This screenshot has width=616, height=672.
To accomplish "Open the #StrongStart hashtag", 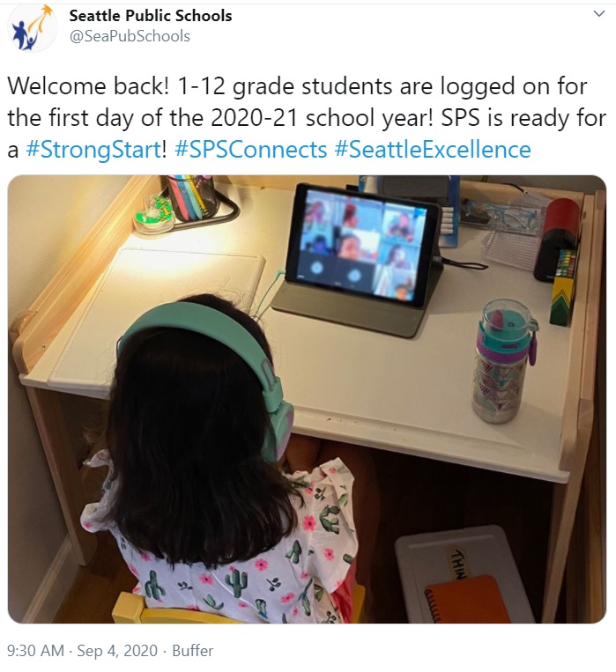I will coord(94,150).
